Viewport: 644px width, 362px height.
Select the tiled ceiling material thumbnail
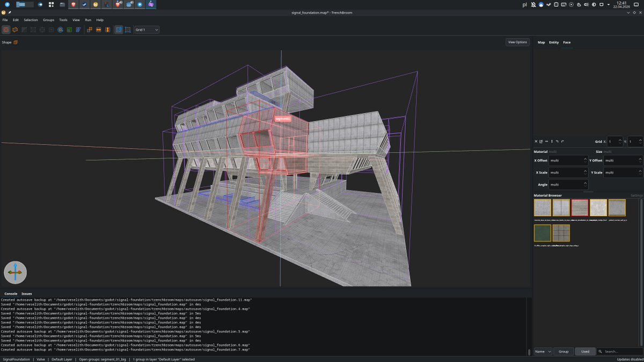[561, 233]
